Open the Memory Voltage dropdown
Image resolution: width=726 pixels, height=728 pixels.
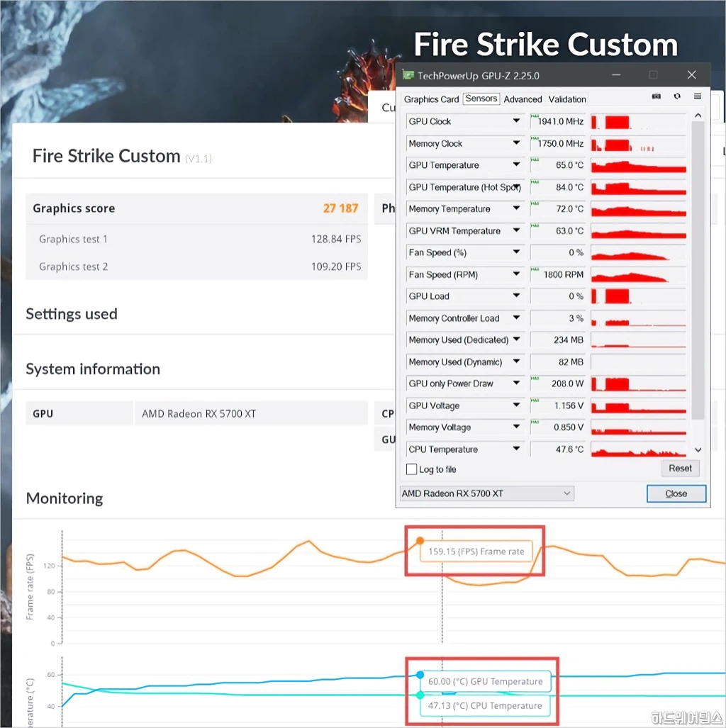click(516, 427)
